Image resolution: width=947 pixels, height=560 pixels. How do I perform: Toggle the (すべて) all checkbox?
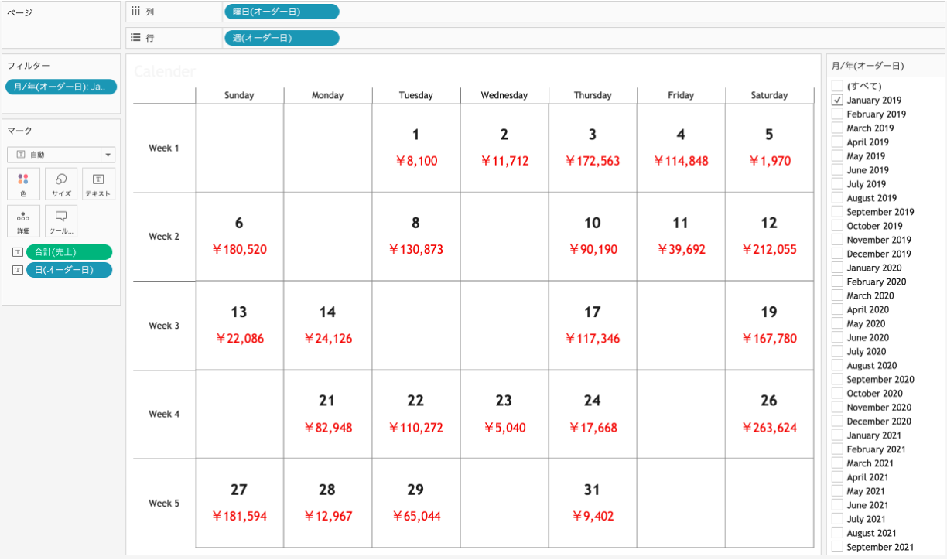pos(837,86)
